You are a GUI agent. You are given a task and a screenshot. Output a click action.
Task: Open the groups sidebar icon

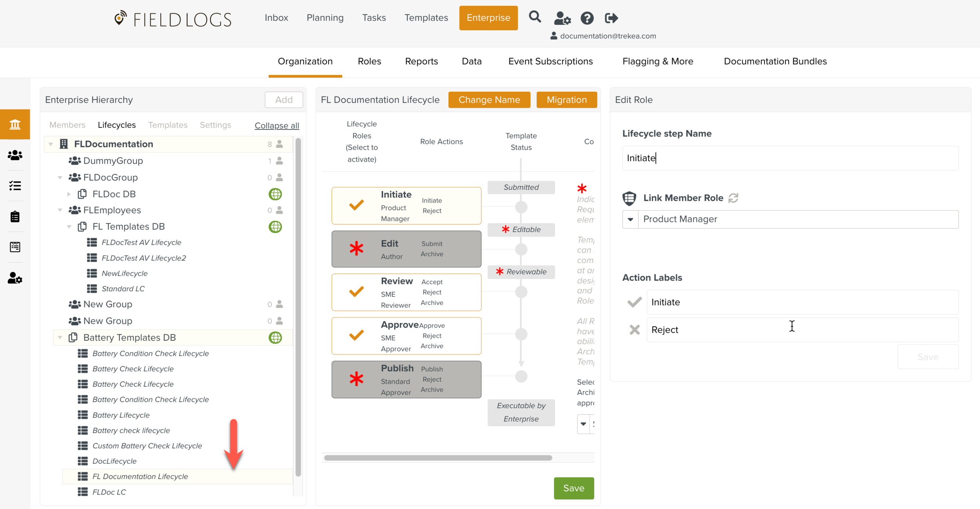tap(15, 155)
